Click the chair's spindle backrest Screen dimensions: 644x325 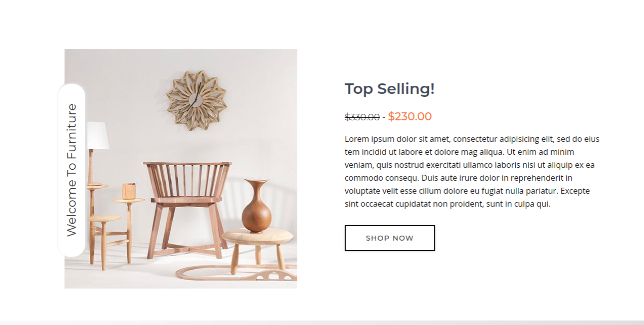(x=188, y=179)
